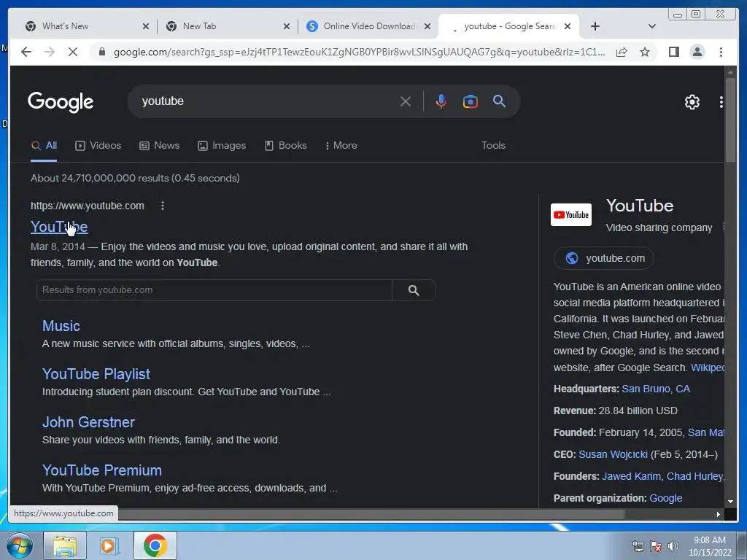Open Google quick settings gear
The width and height of the screenshot is (747, 560).
coord(692,102)
